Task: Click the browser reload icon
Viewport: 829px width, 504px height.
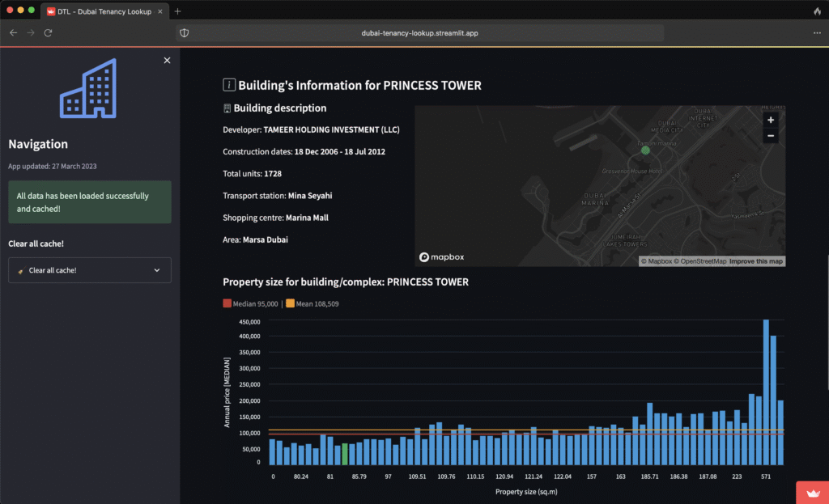Action: (49, 32)
